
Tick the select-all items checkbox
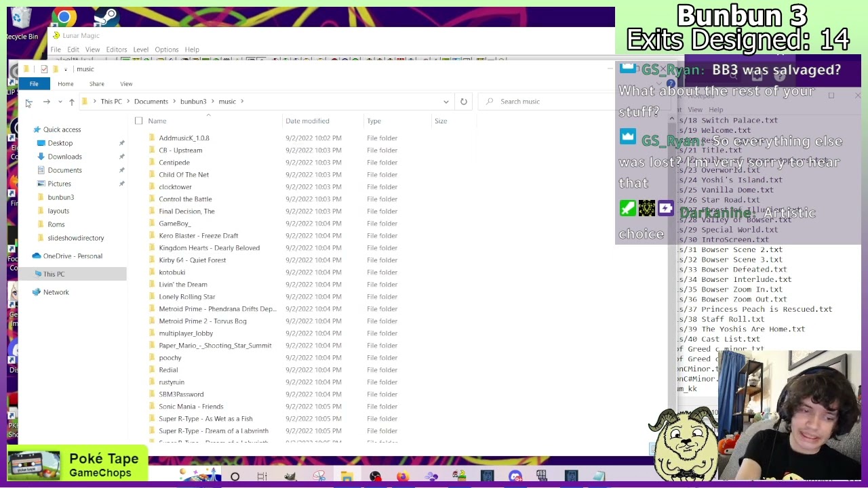pos(138,121)
